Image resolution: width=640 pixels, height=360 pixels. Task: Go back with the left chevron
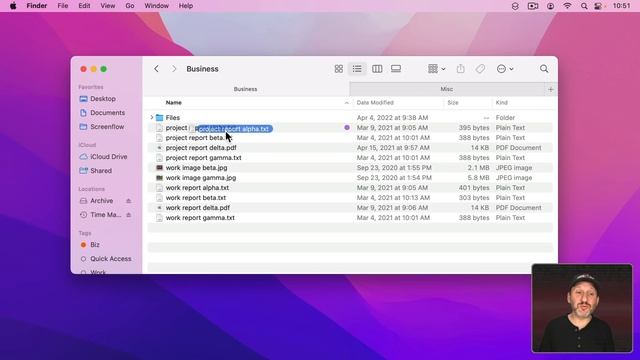tap(156, 69)
